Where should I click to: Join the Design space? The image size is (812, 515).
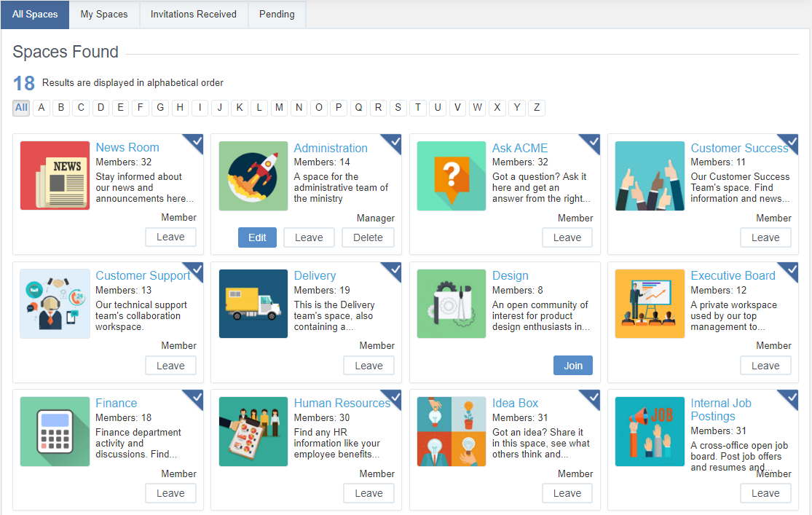coord(572,365)
